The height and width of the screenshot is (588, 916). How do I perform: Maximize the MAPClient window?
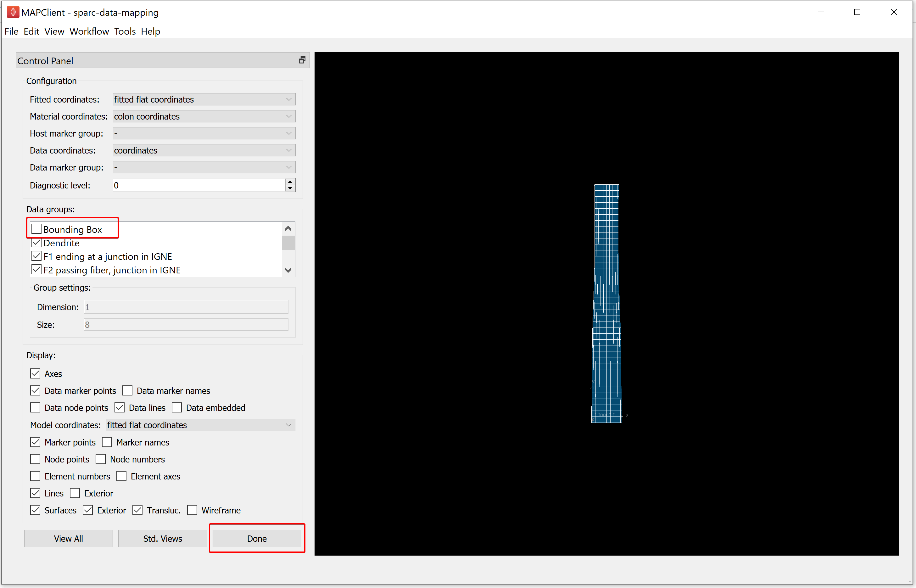pos(857,12)
